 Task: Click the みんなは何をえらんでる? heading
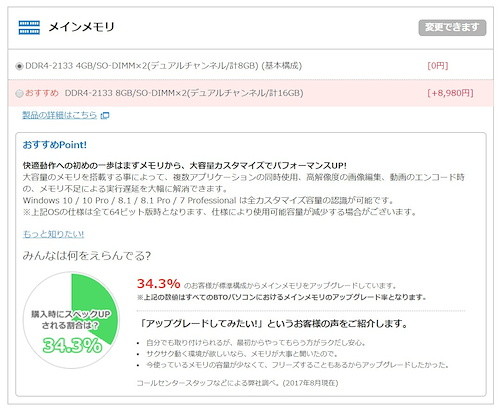(x=87, y=256)
